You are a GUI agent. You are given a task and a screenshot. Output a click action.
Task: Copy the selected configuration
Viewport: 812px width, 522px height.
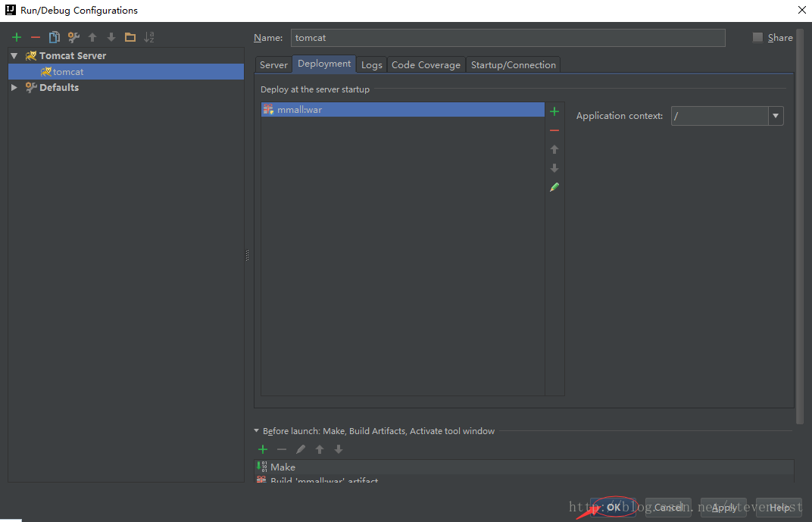[55, 37]
